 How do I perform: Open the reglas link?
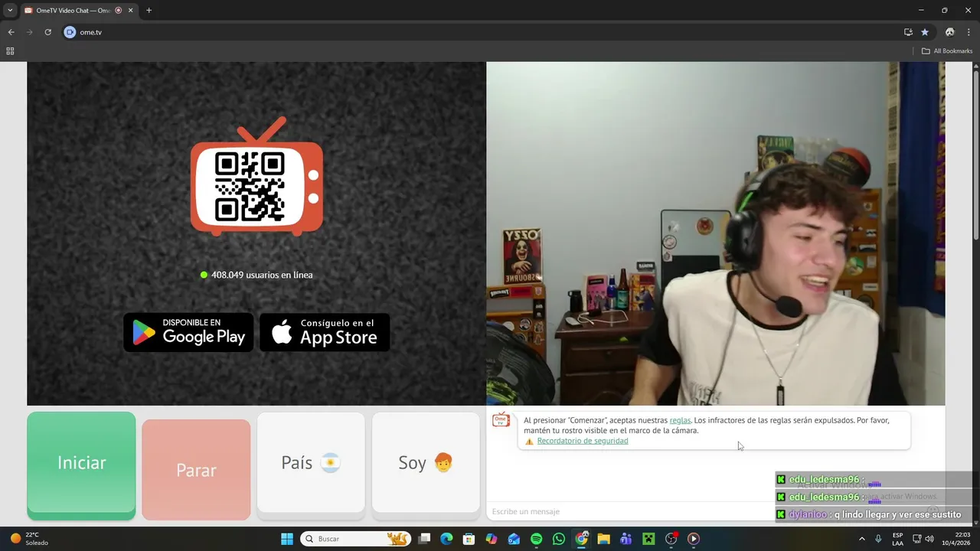680,420
